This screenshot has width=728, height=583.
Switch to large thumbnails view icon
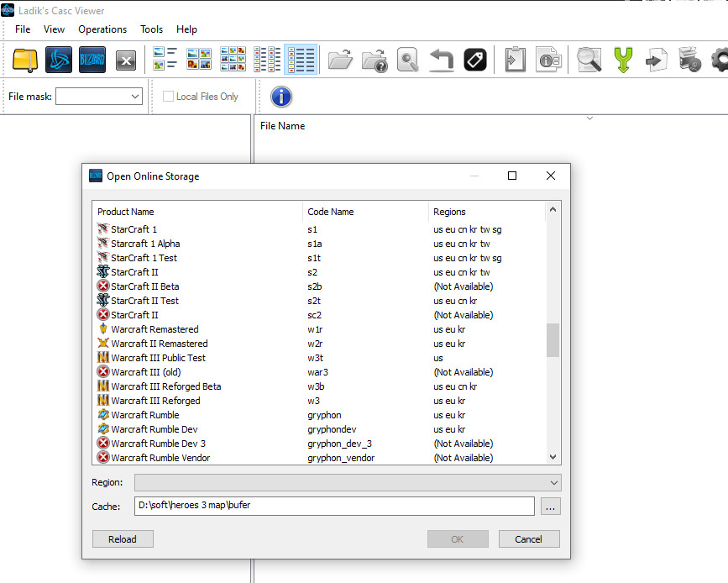(199, 59)
